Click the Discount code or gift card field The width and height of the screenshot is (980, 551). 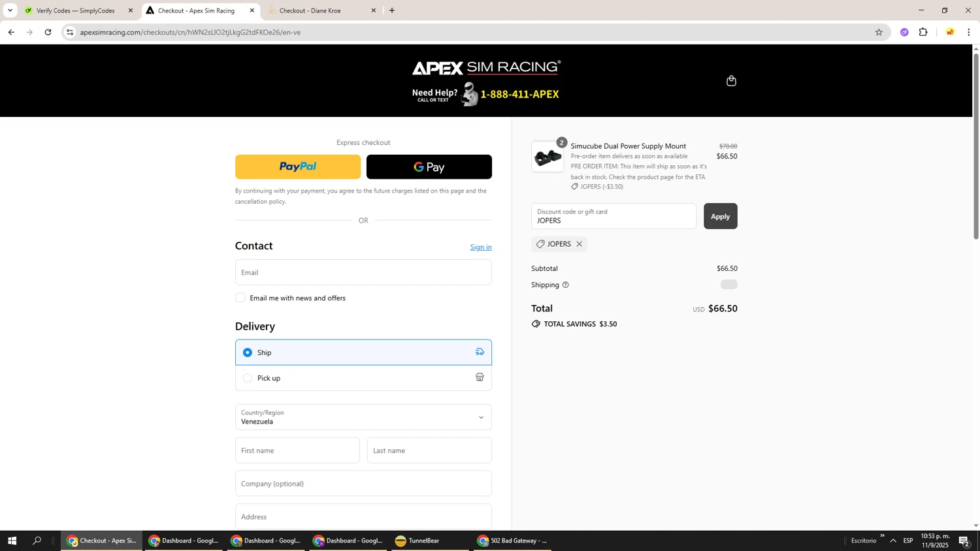tap(613, 216)
